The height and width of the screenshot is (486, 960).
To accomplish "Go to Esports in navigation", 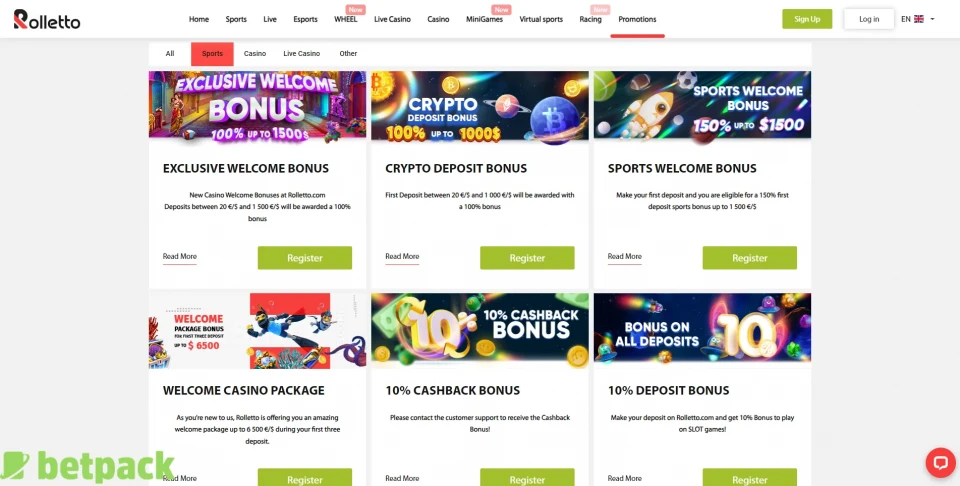I will tap(306, 19).
